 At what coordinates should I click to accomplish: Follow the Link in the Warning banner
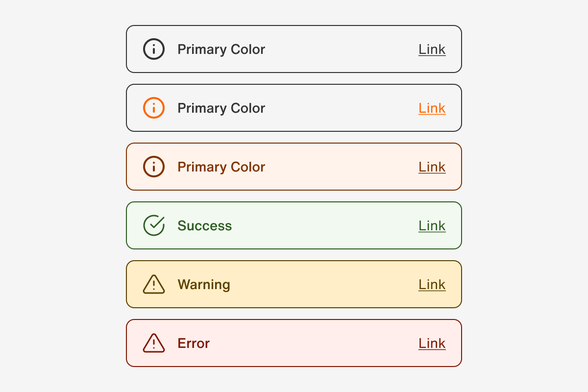tap(432, 285)
